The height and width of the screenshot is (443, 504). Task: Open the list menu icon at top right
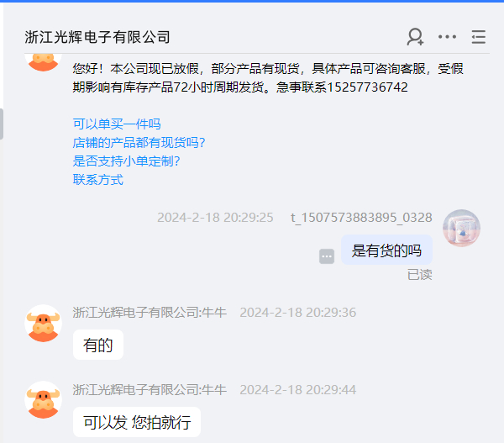coord(479,37)
